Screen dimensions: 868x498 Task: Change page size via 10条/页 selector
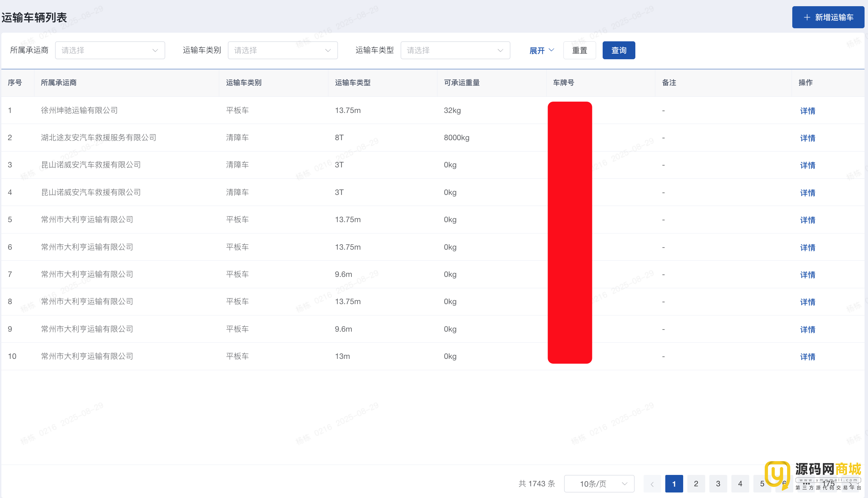coord(599,484)
